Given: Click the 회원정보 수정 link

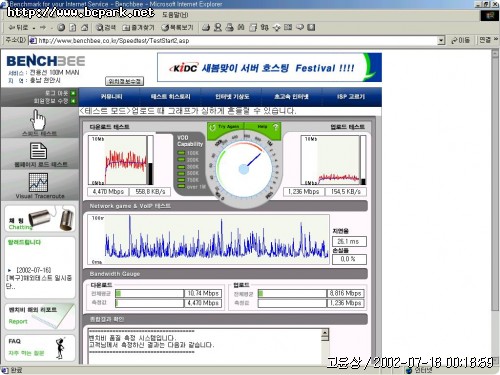Looking at the screenshot, I should tap(55, 101).
